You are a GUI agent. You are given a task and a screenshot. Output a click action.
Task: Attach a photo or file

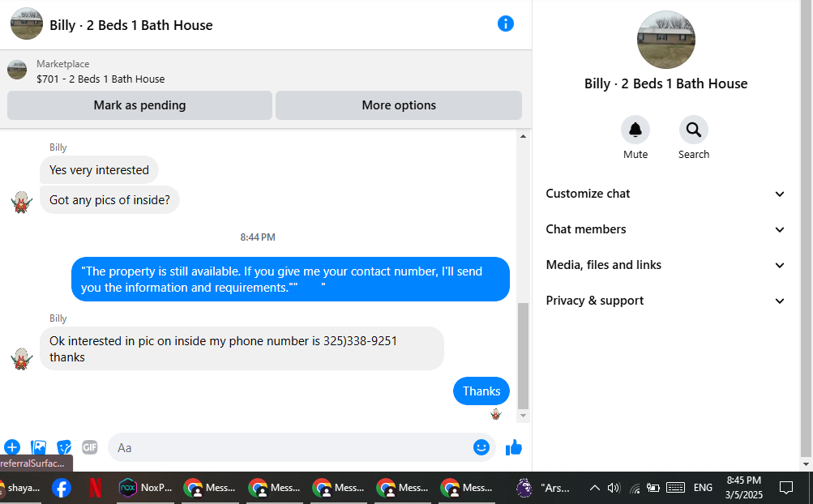click(38, 447)
